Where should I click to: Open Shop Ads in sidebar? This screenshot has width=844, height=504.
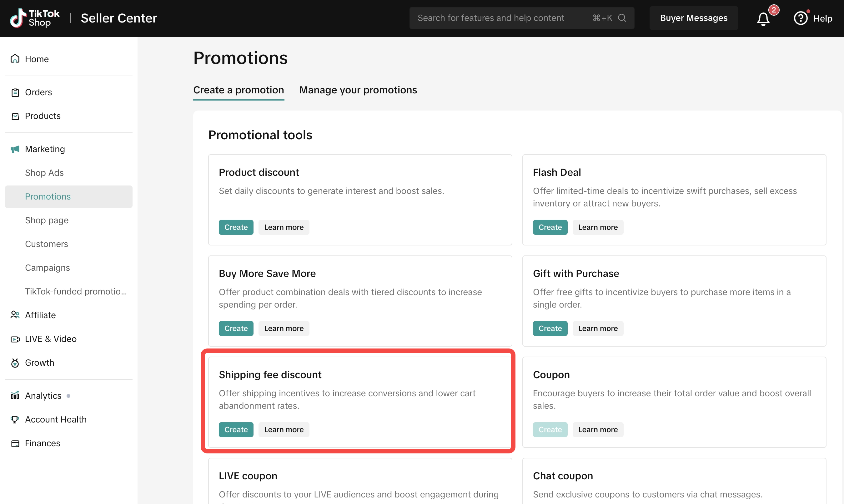coord(44,173)
